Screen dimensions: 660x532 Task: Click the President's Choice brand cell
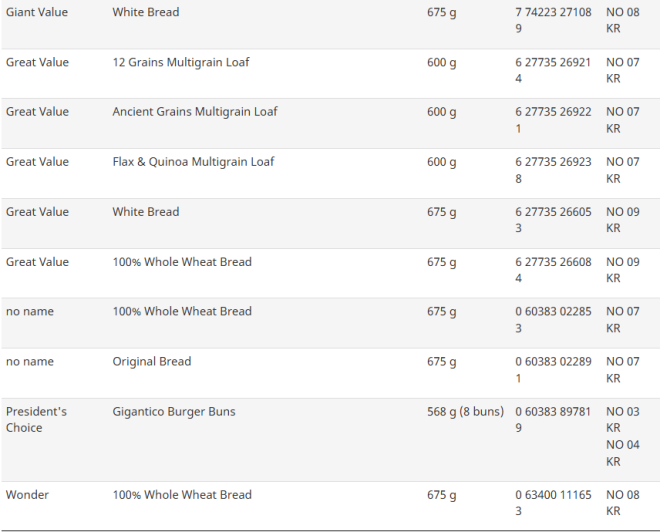(36, 420)
